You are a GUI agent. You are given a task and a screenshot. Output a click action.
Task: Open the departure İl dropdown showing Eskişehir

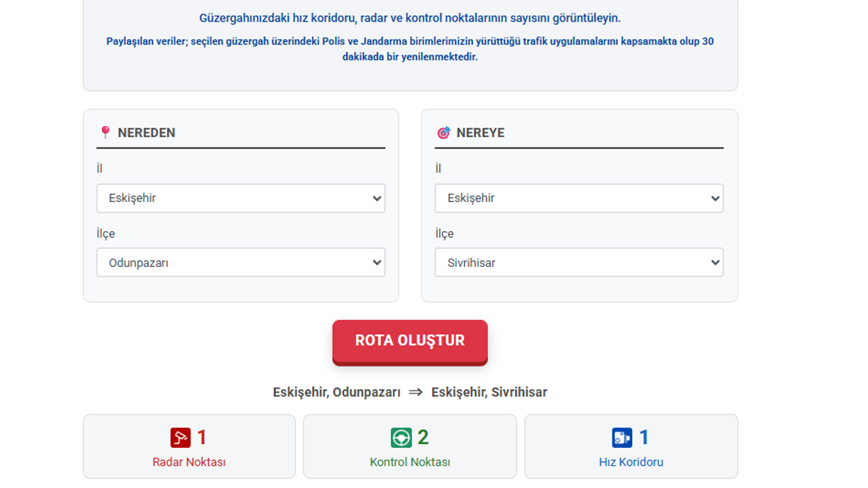(x=241, y=198)
